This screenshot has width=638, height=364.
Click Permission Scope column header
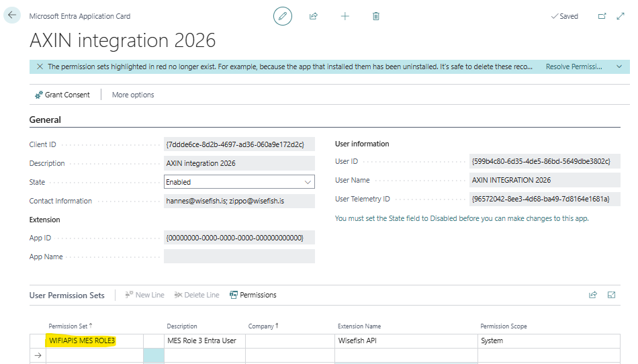(x=503, y=326)
